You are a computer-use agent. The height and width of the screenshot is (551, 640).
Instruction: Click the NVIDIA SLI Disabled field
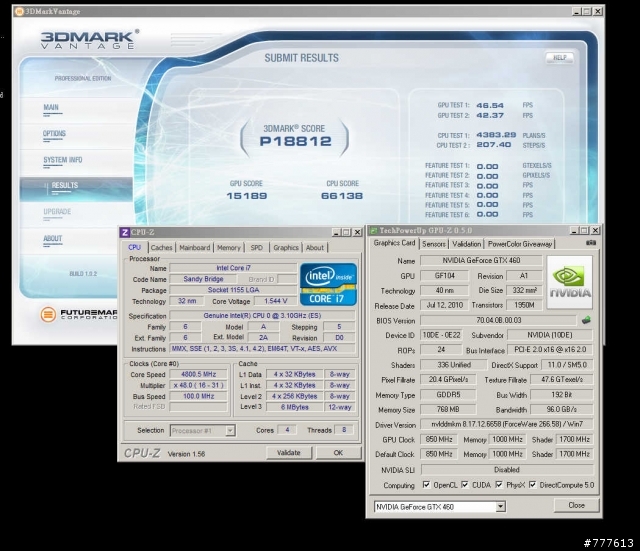tap(507, 470)
